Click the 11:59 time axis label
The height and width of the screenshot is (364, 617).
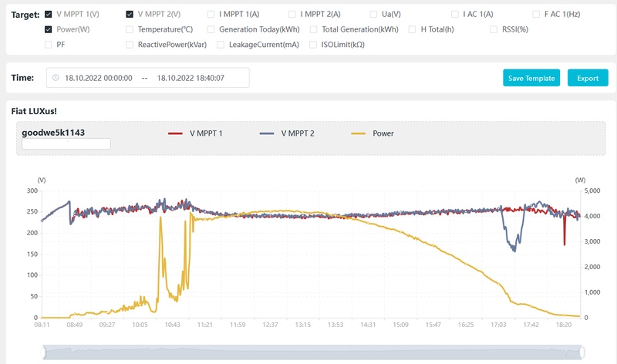(238, 325)
